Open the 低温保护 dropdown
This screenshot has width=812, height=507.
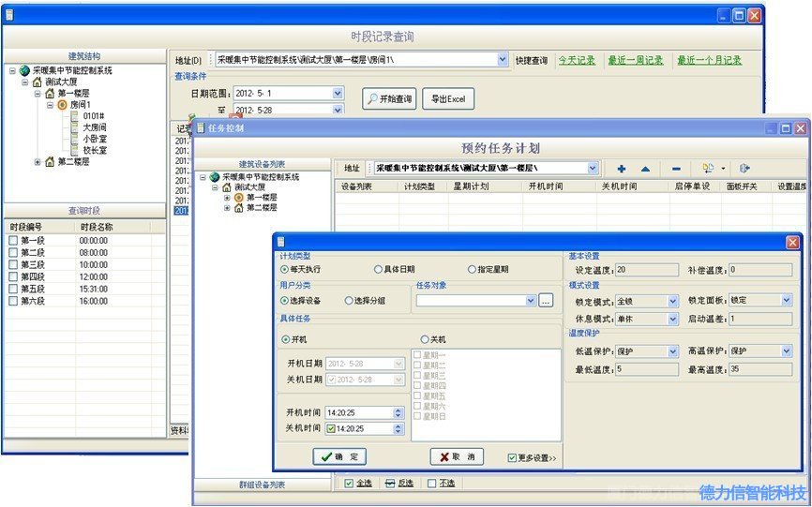click(x=672, y=351)
